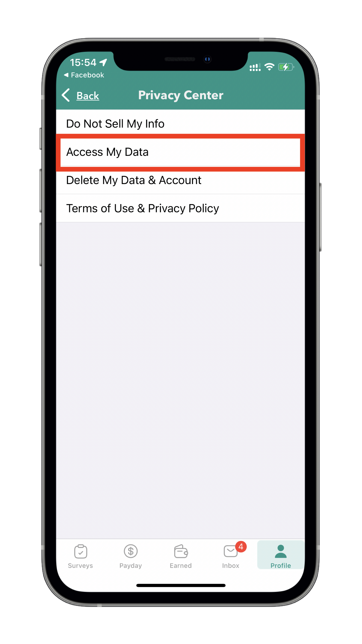Select Terms of Use & Privacy Policy option
Image resolution: width=362 pixels, height=644 pixels.
[x=181, y=208]
